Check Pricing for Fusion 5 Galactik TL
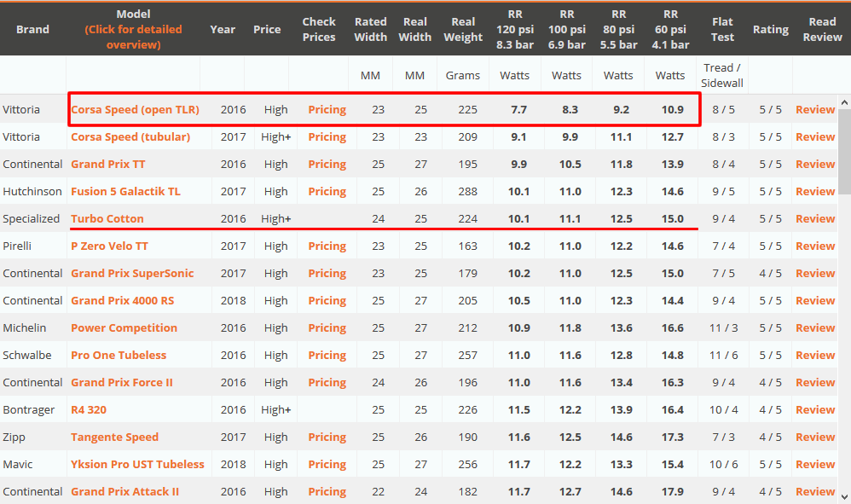The image size is (851, 504). tap(327, 192)
